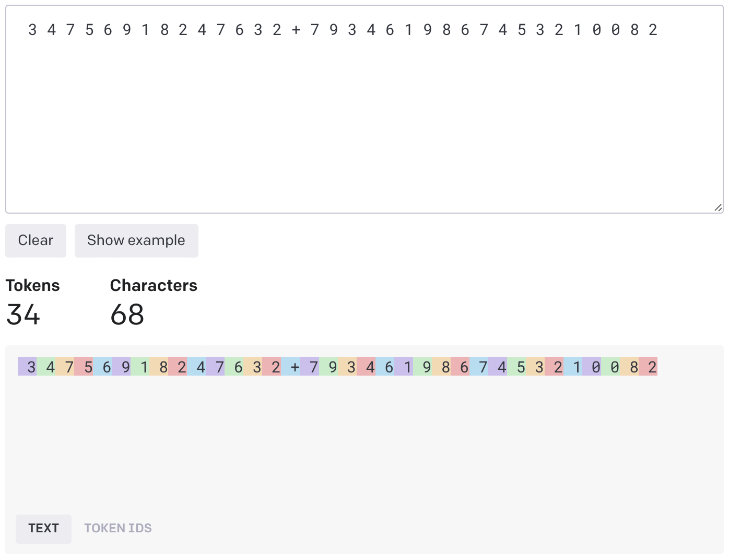Click the Clear button
The width and height of the screenshot is (729, 560).
[x=36, y=240]
